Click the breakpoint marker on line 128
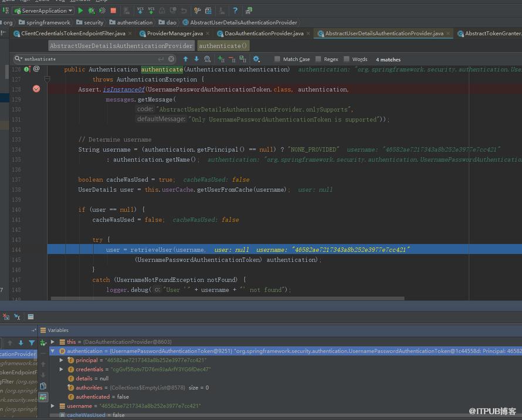The width and height of the screenshot is (522, 420). (36, 89)
